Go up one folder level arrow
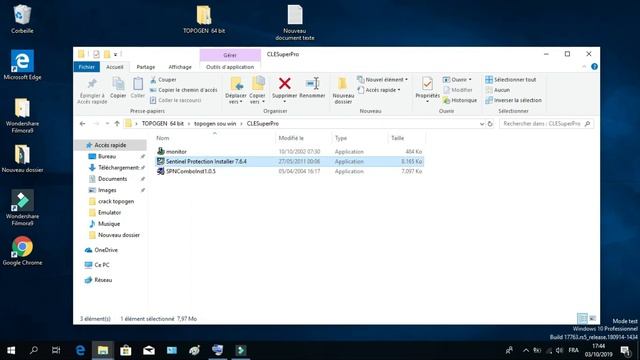The image size is (640, 360). coord(117,124)
